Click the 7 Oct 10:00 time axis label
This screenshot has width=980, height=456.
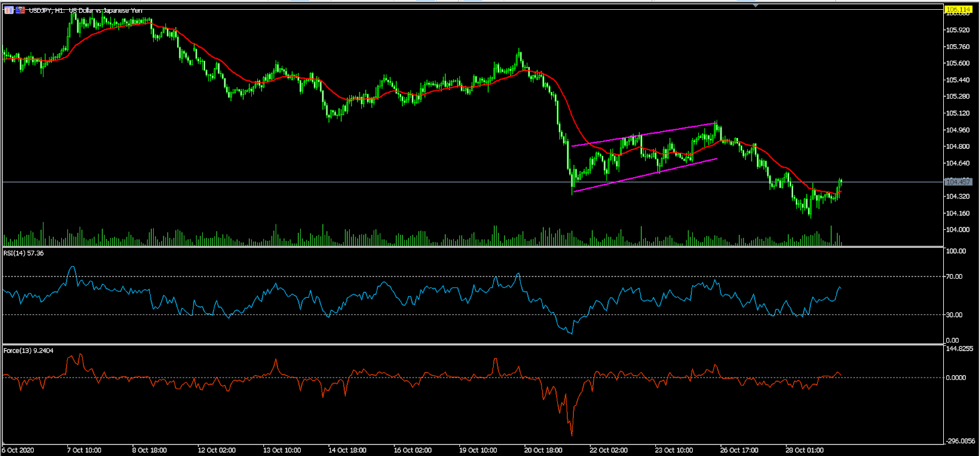click(84, 450)
